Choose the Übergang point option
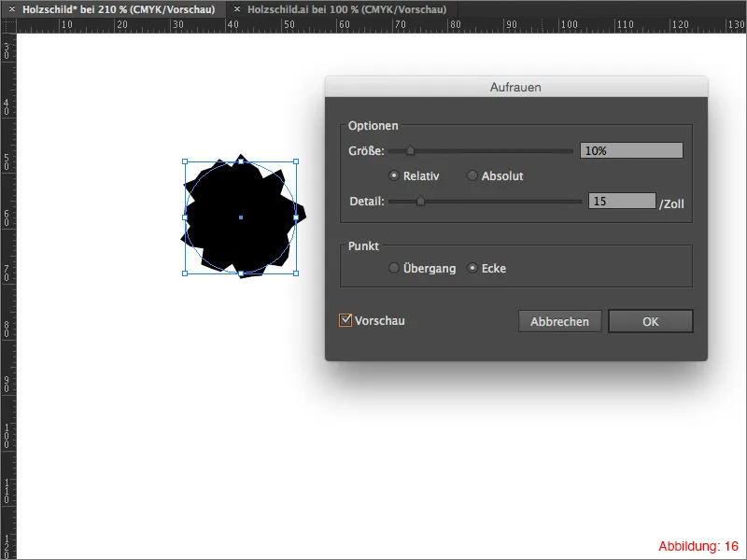747x560 pixels. [x=393, y=268]
